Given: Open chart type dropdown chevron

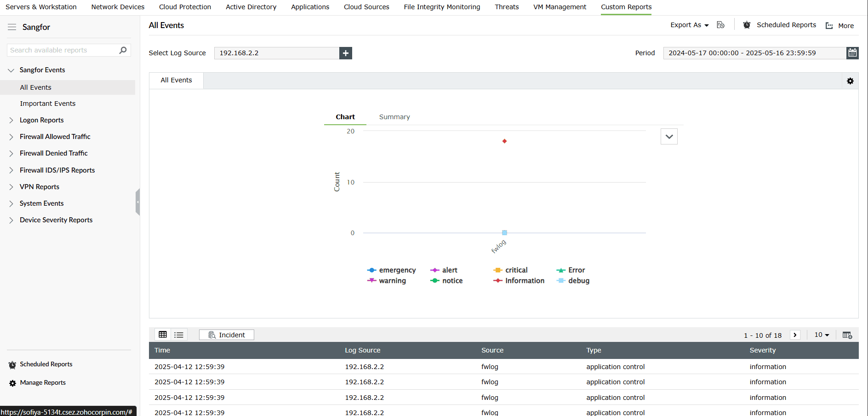Looking at the screenshot, I should [669, 137].
